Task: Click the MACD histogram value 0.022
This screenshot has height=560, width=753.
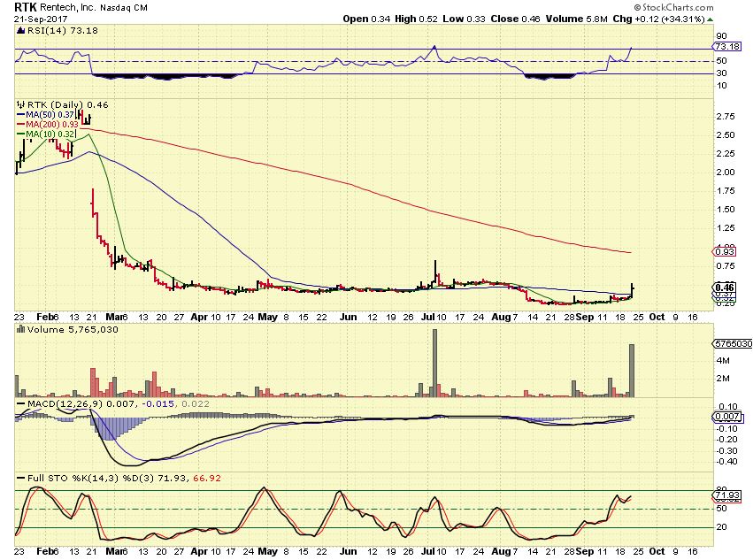Action: tap(195, 404)
